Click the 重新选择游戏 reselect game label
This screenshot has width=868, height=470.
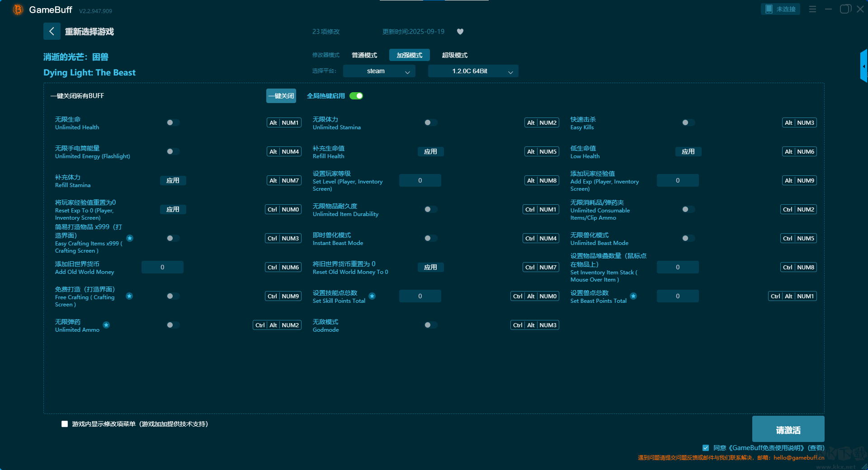(90, 32)
